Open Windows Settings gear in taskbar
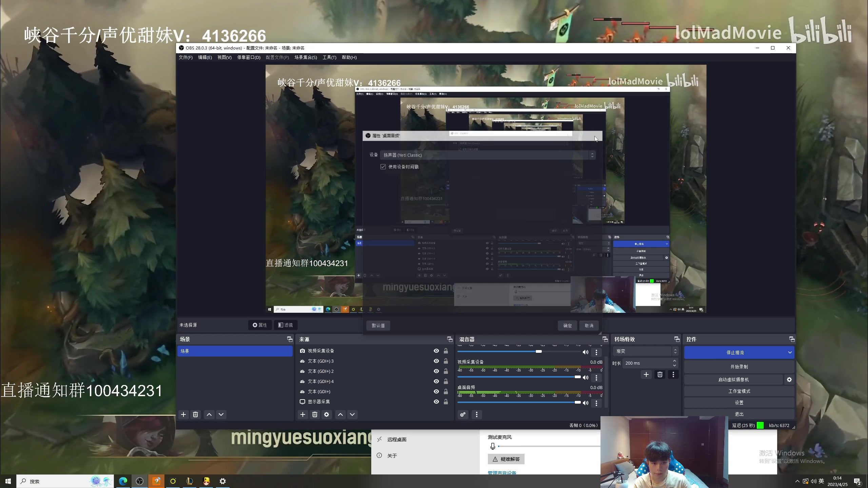868x488 pixels. 223,481
